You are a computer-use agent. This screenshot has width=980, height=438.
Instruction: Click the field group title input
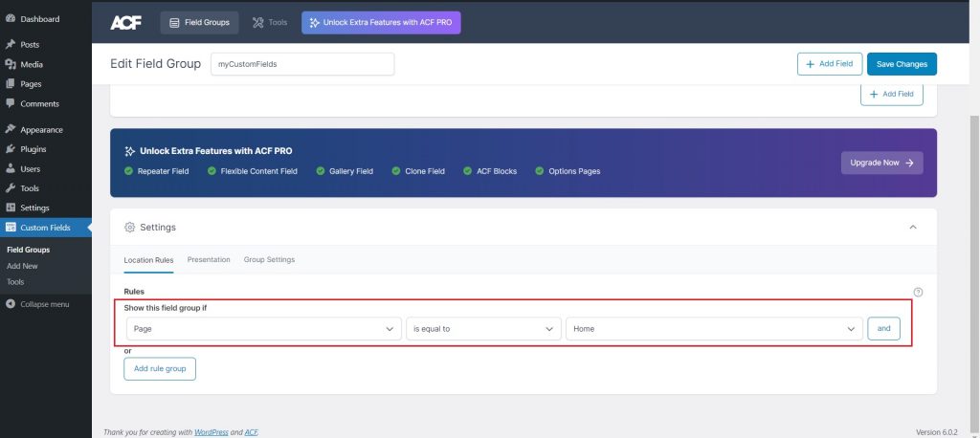point(301,64)
